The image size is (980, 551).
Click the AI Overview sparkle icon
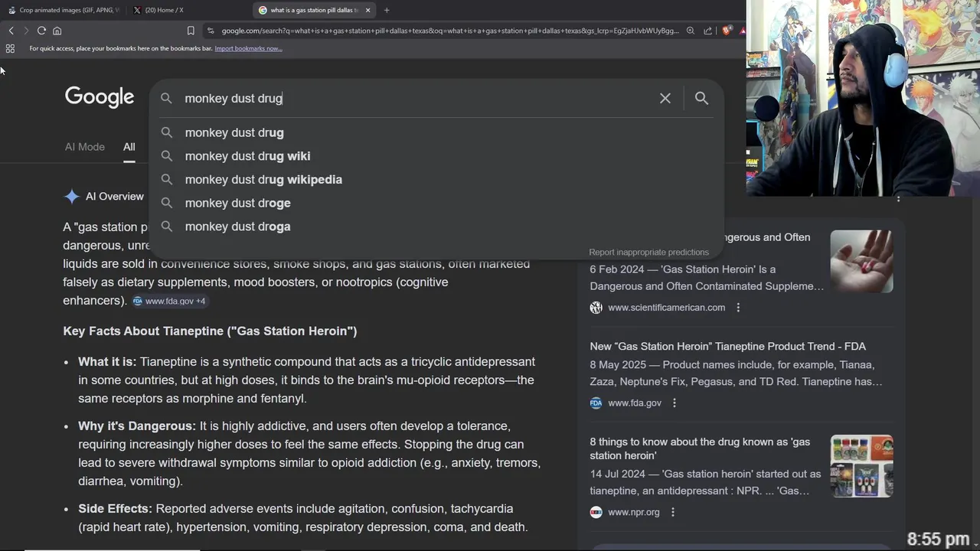[71, 197]
